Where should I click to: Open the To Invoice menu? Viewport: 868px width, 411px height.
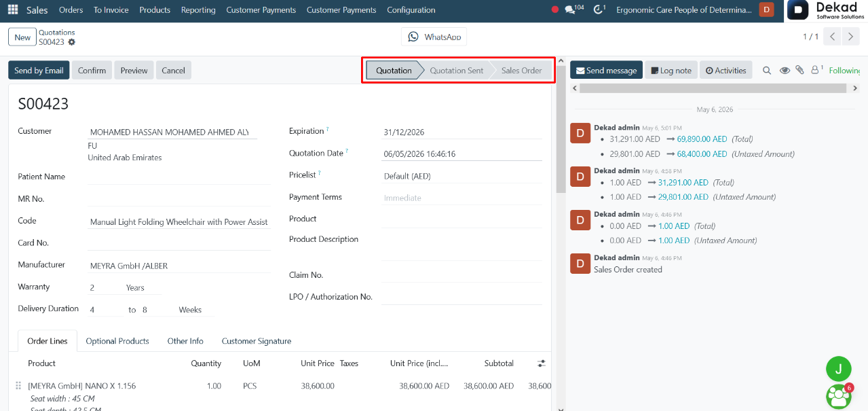click(111, 10)
